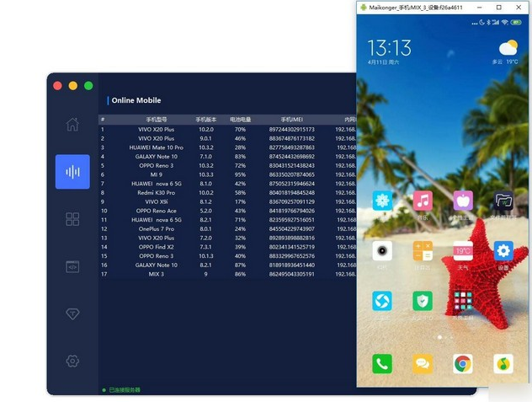Click the 95% battery cell

click(x=240, y=174)
